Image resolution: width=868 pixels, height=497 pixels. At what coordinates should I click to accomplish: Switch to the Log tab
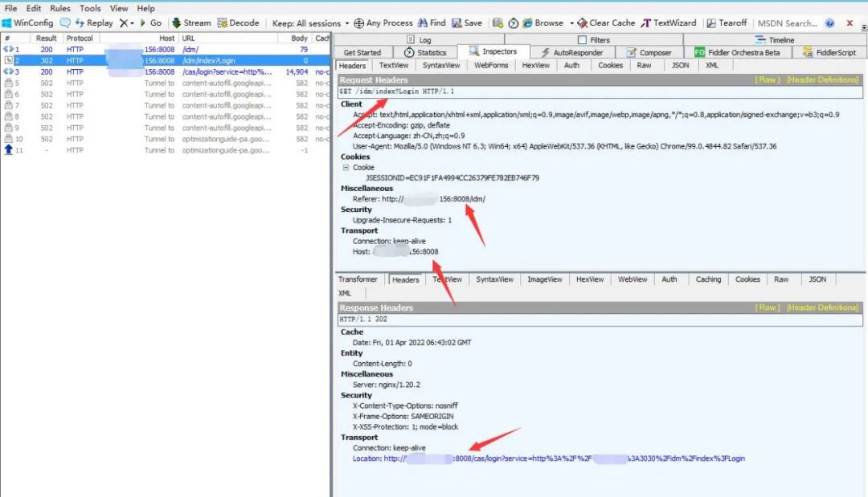419,40
